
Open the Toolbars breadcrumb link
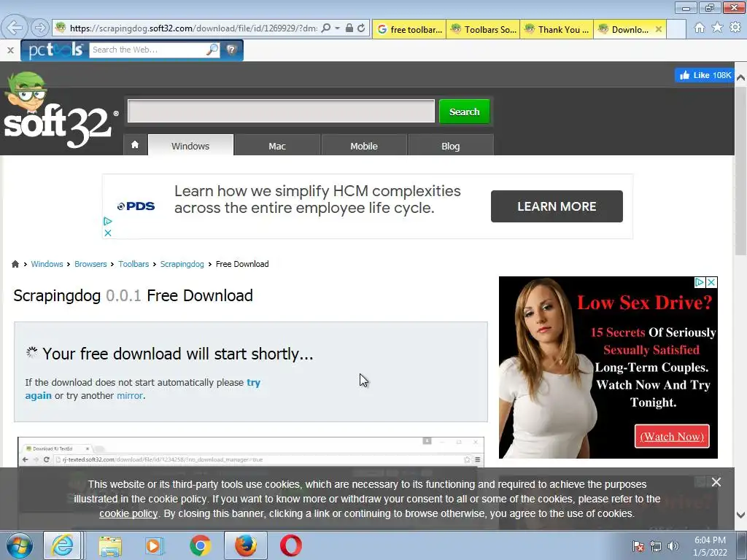coord(133,264)
